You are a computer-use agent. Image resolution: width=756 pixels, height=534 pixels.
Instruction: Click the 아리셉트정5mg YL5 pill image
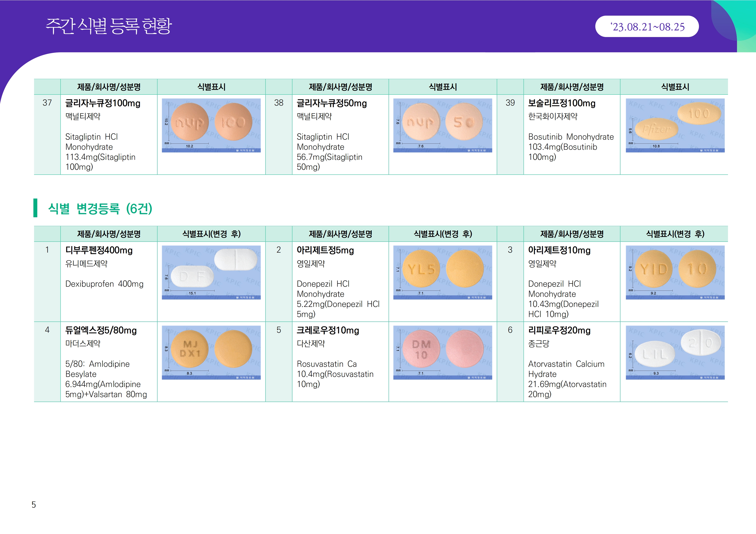[442, 272]
